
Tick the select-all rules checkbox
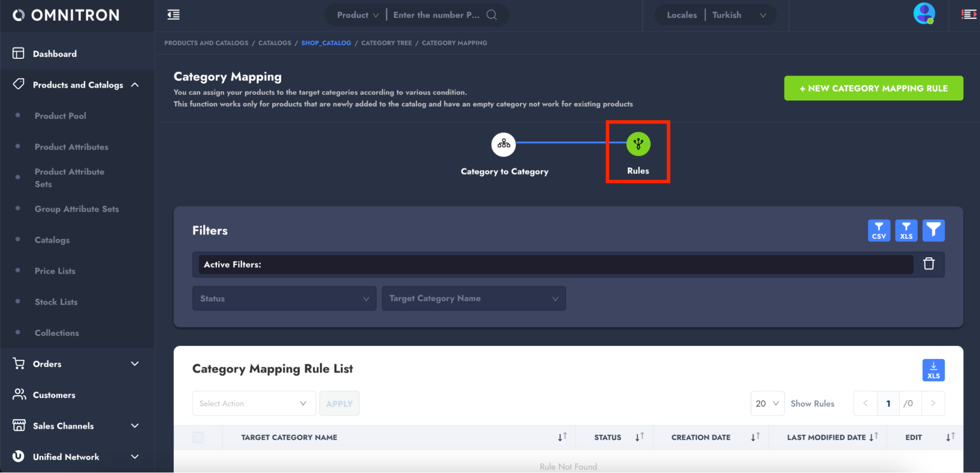[x=198, y=437]
